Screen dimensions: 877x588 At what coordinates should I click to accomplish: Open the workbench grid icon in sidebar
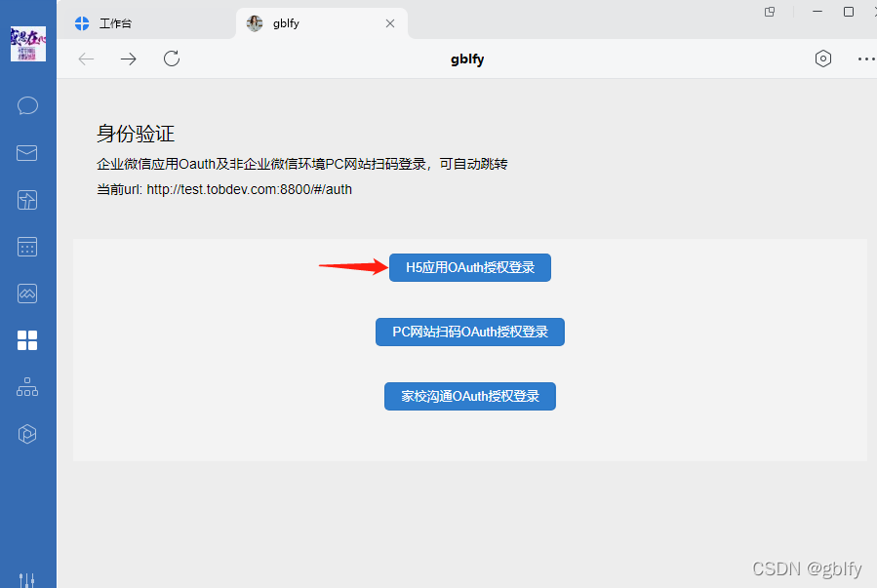click(x=27, y=340)
